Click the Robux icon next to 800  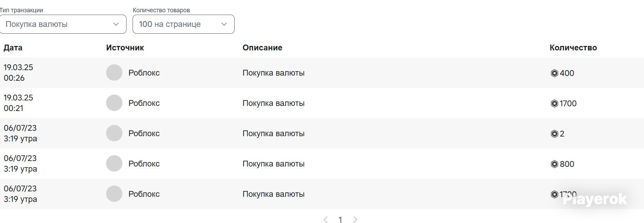(554, 164)
